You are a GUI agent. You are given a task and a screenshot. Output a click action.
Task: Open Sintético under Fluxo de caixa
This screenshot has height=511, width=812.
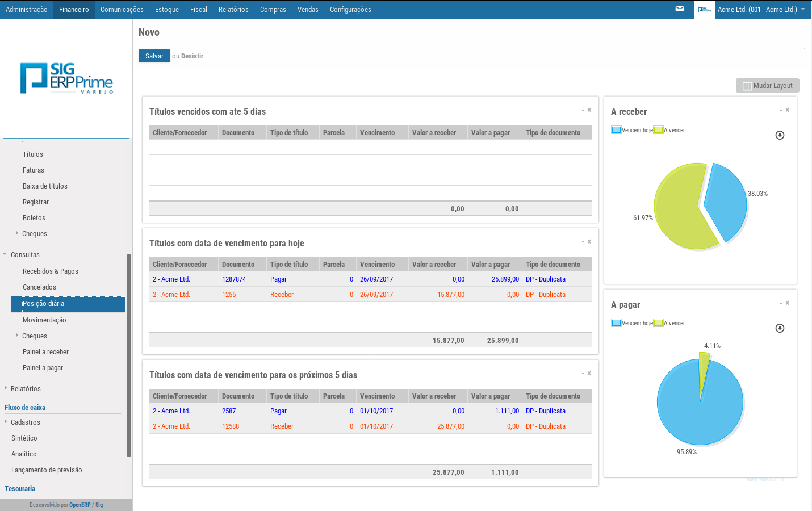(x=24, y=438)
